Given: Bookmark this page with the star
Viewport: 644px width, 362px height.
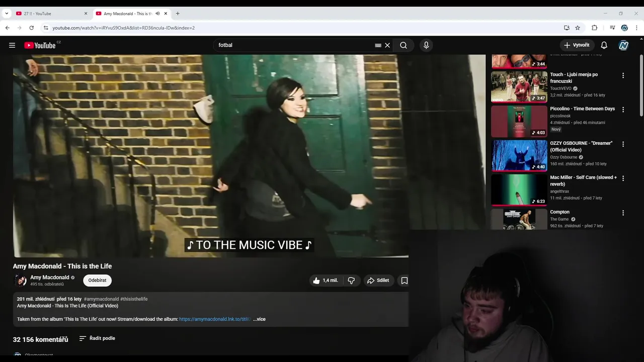Looking at the screenshot, I should tap(578, 28).
